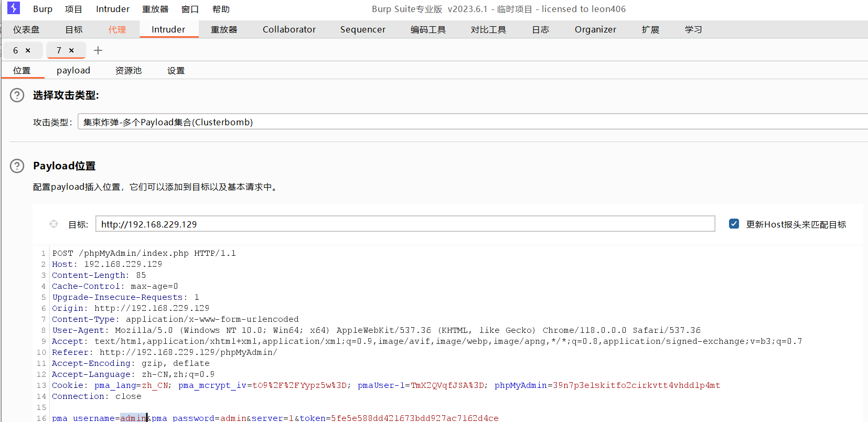
Task: Open help for attack type section
Action: (17, 95)
